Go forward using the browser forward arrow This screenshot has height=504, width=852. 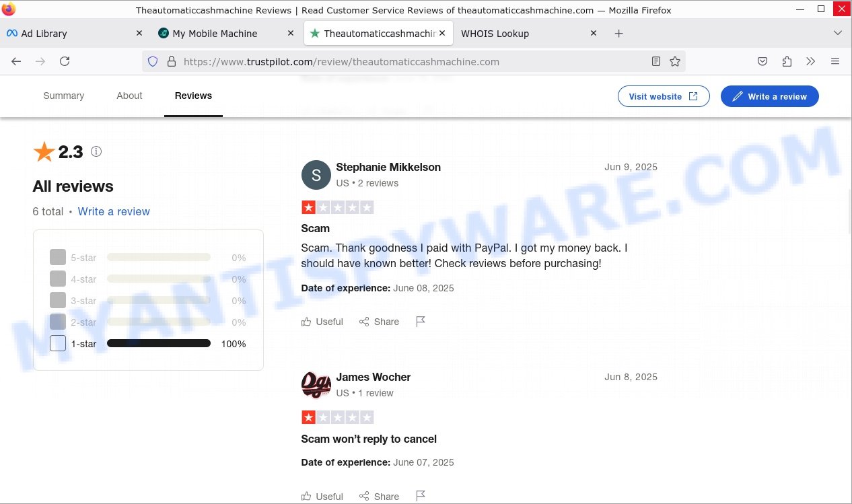[x=40, y=61]
